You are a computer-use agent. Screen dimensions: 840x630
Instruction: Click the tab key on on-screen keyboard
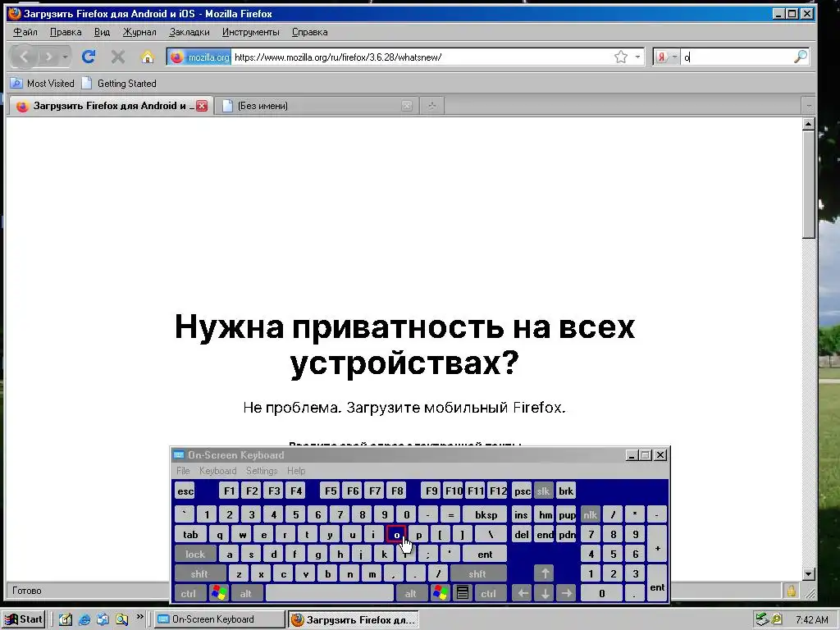[x=190, y=535]
